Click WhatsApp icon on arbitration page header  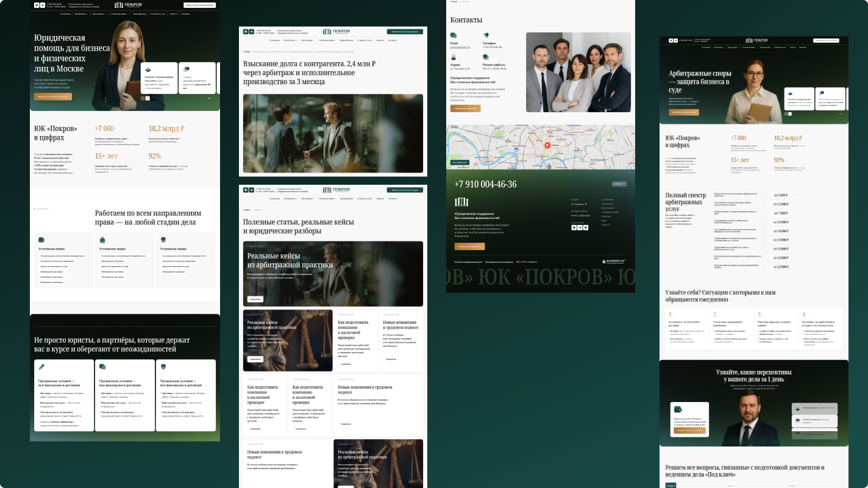coord(671,40)
